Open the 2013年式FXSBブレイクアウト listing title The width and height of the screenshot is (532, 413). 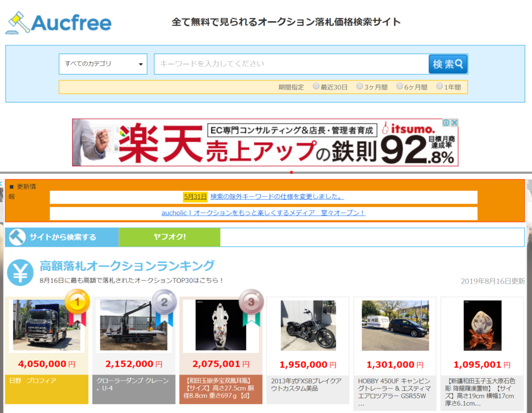pyautogui.click(x=306, y=384)
